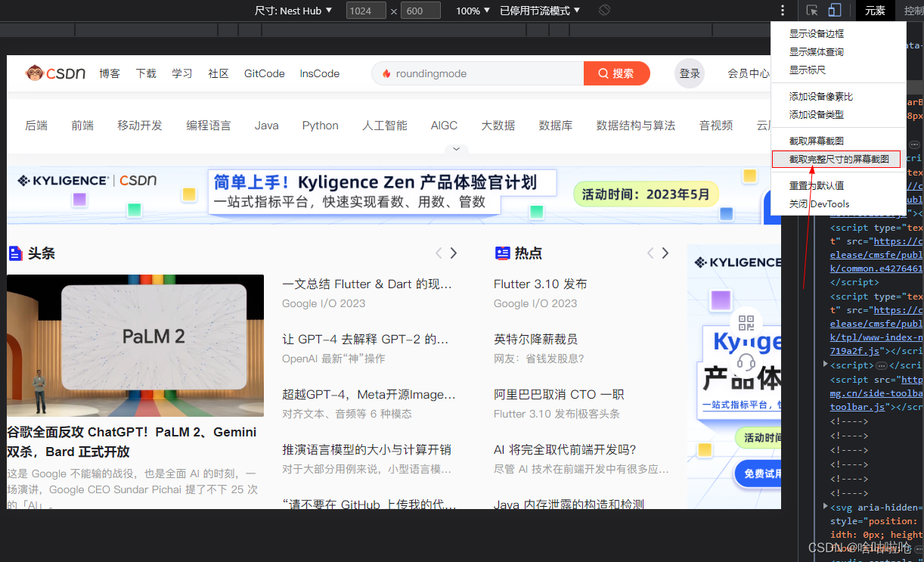This screenshot has width=924, height=562.
Task: Open article 阿里巴巴取消 CTO 一职
Action: coord(559,394)
